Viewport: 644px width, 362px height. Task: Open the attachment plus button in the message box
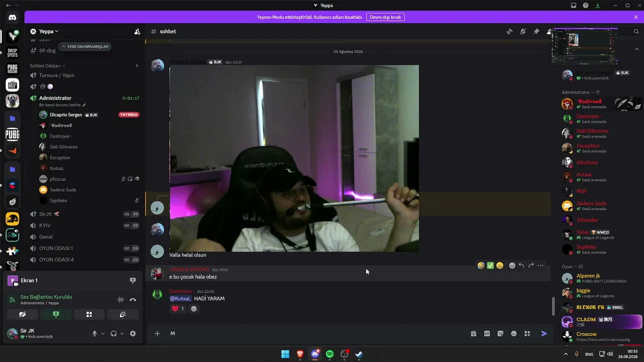[x=157, y=333]
